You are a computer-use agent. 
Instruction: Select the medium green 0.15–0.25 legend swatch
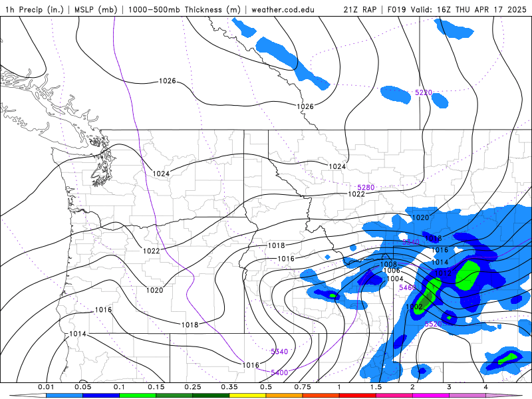click(x=174, y=396)
